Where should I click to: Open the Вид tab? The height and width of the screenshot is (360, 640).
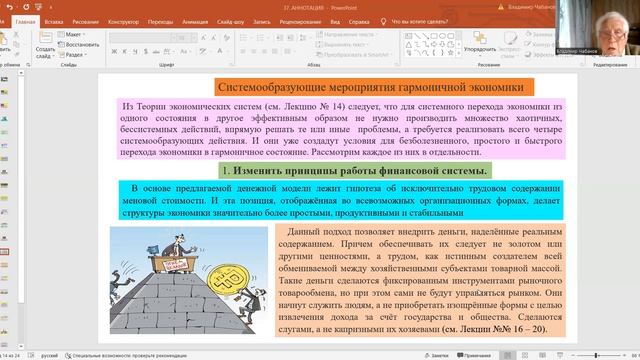click(335, 22)
